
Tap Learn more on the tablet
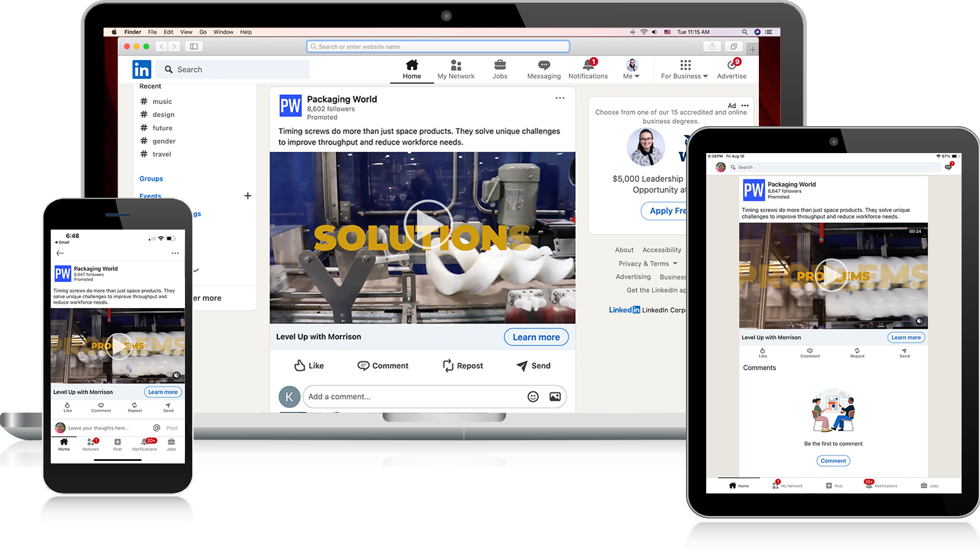(x=906, y=337)
